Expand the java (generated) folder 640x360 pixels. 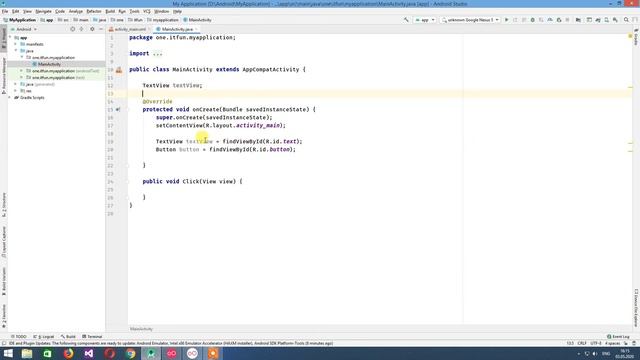pyautogui.click(x=16, y=84)
